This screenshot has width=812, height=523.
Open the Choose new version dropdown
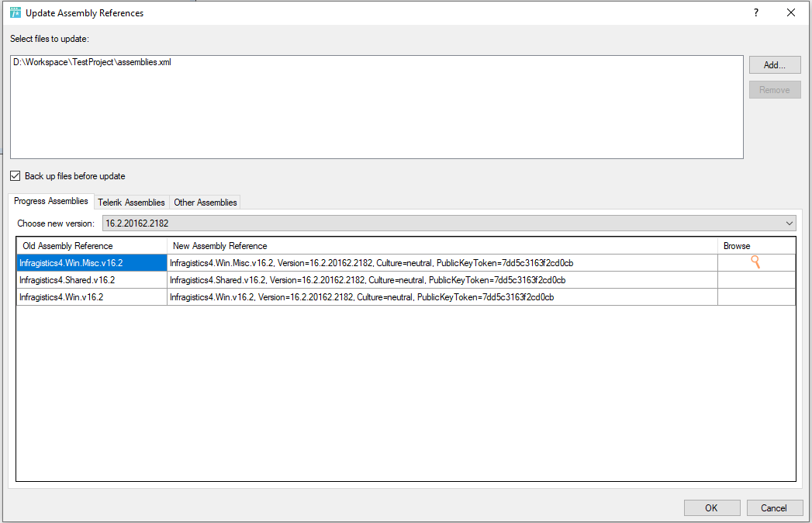[x=449, y=223]
